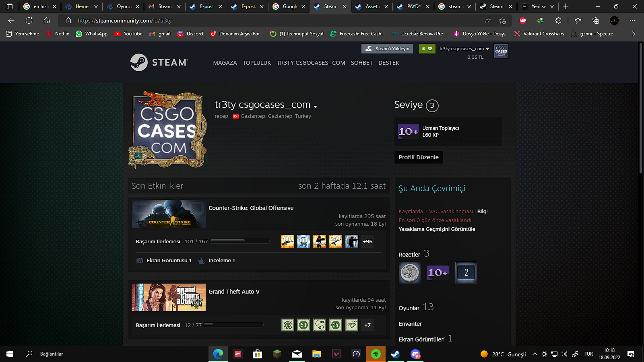Open İnceleme 1 review link
The width and height of the screenshot is (644, 362).
click(217, 260)
